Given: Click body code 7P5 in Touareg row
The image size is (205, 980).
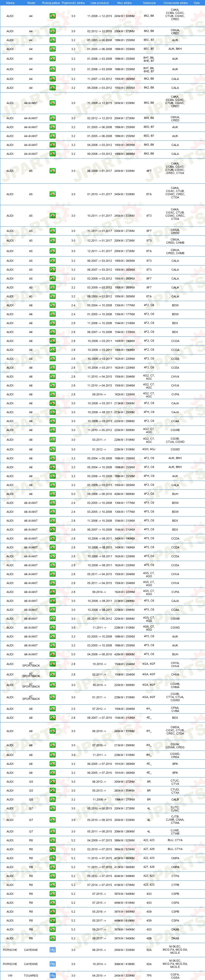Looking at the screenshot, I should pos(149,976).
